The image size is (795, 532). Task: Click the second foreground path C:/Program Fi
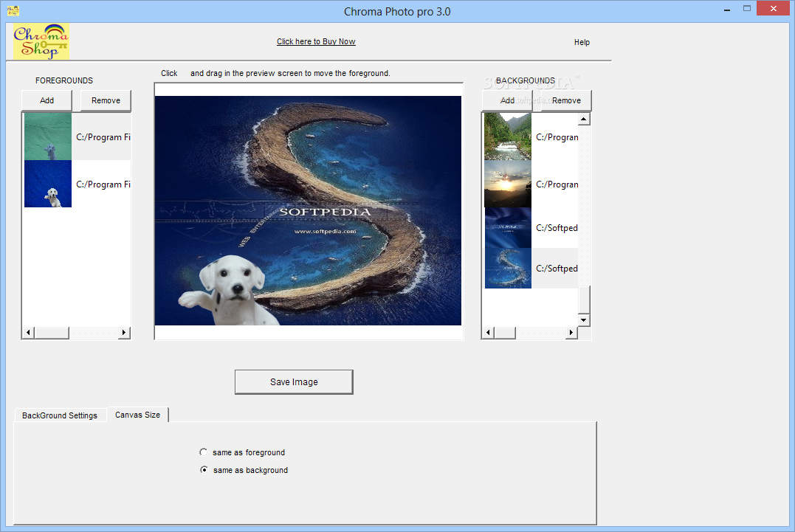(103, 184)
